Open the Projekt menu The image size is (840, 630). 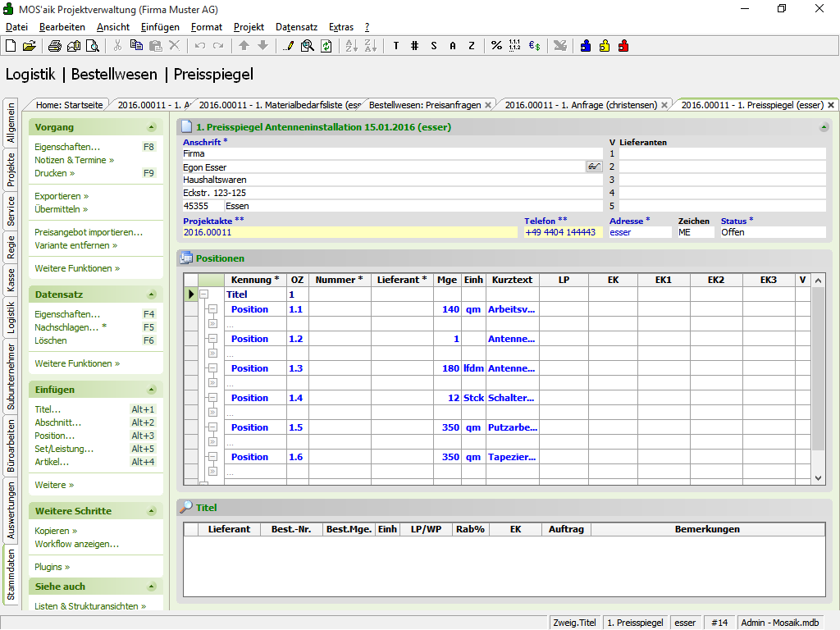[249, 27]
